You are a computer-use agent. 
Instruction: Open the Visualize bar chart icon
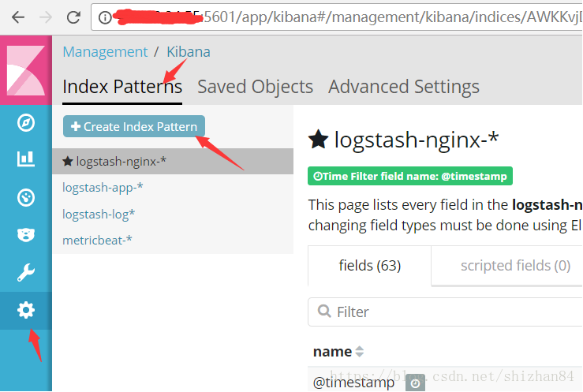pyautogui.click(x=26, y=159)
